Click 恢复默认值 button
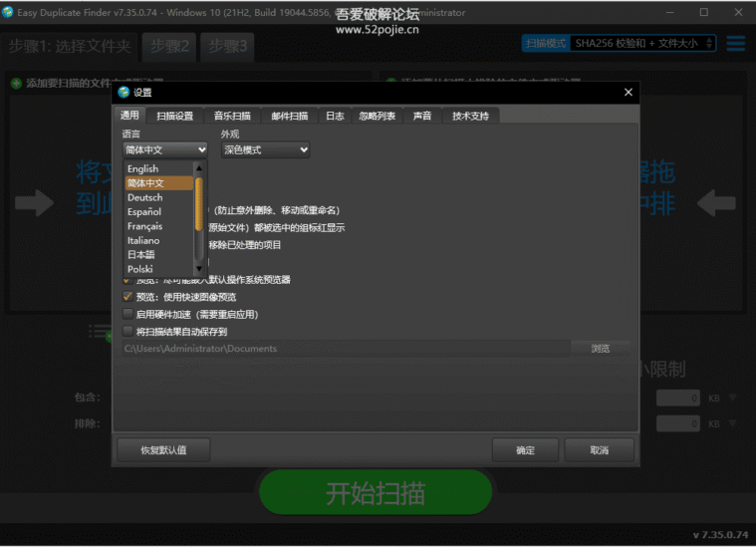Viewport: 756px width, 548px height. coord(163,450)
